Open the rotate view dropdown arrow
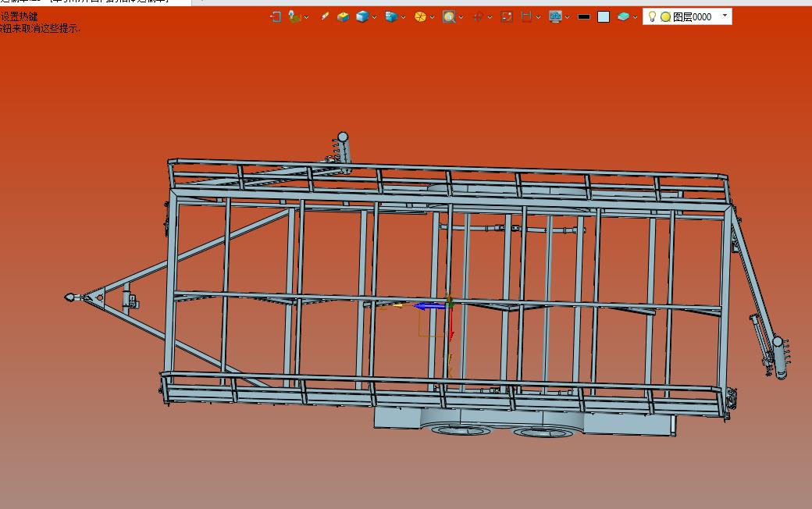This screenshot has width=812, height=509. coord(490,18)
